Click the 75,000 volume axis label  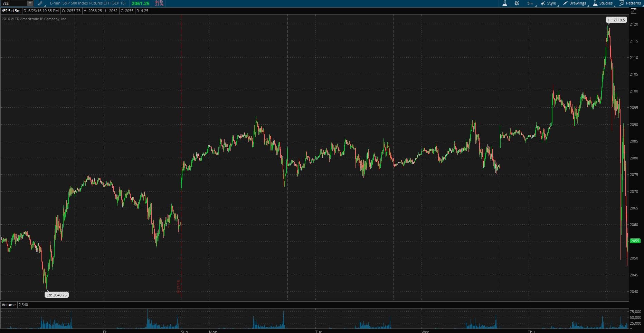[x=635, y=312]
